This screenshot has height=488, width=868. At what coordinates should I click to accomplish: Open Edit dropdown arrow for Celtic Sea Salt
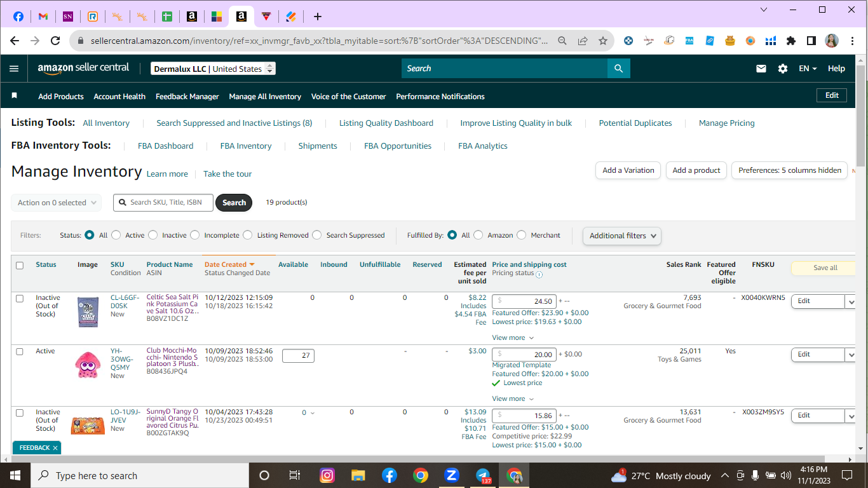(x=850, y=301)
